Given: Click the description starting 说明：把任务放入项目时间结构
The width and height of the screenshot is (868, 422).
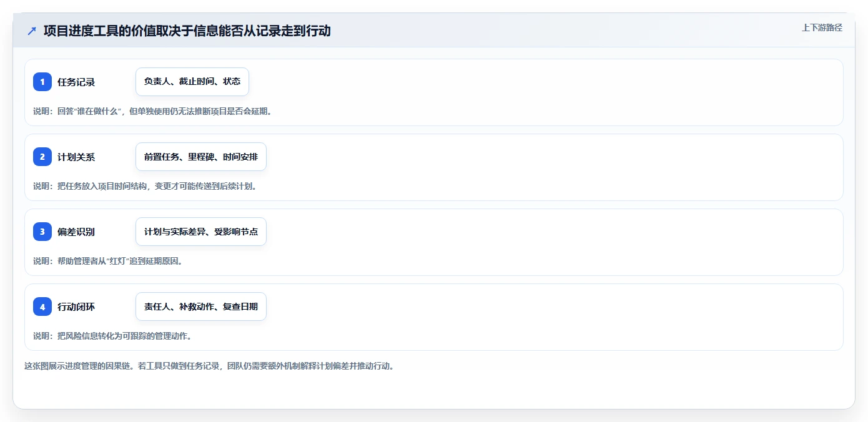Looking at the screenshot, I should 145,186.
